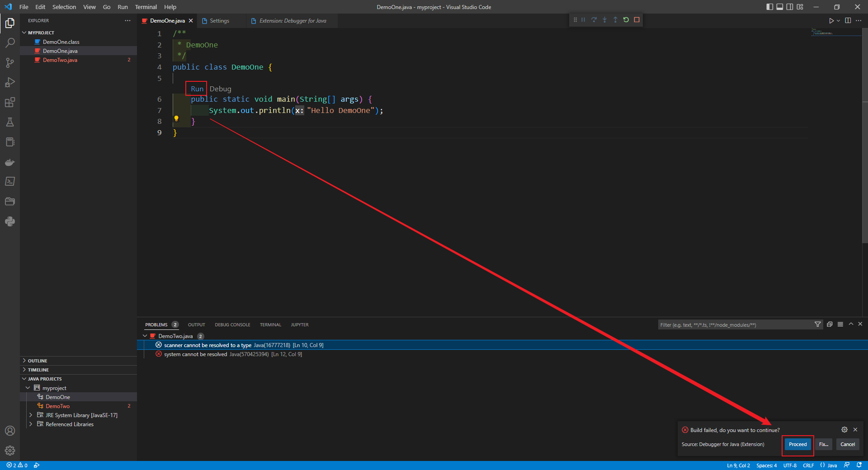The image size is (868, 470).
Task: Click the red Stop debugging icon
Action: [x=637, y=19]
